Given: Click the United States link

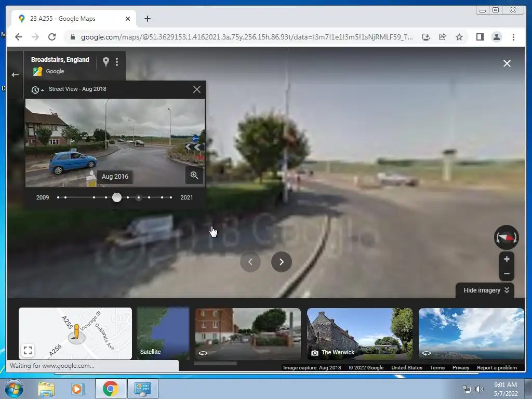Looking at the screenshot, I should click(x=406, y=367).
